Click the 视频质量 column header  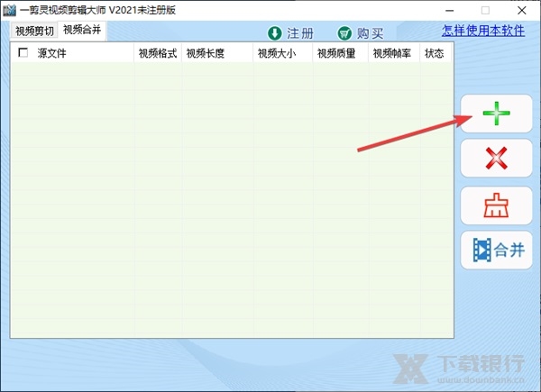tap(341, 53)
